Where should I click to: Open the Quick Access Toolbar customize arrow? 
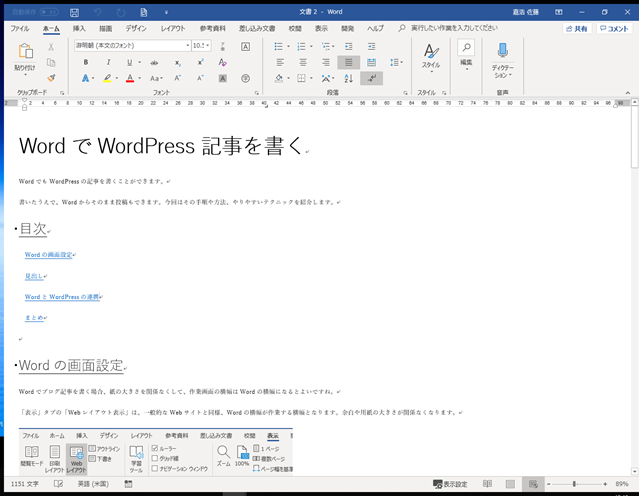click(166, 12)
